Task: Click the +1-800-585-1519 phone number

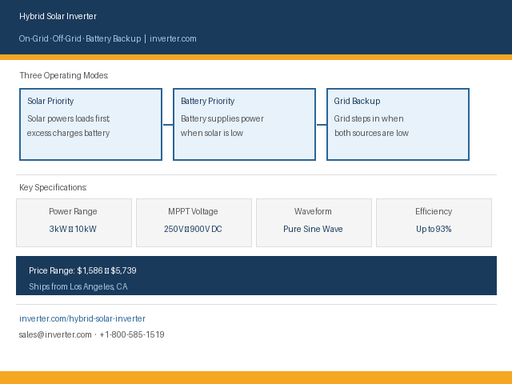Action: coord(132,335)
